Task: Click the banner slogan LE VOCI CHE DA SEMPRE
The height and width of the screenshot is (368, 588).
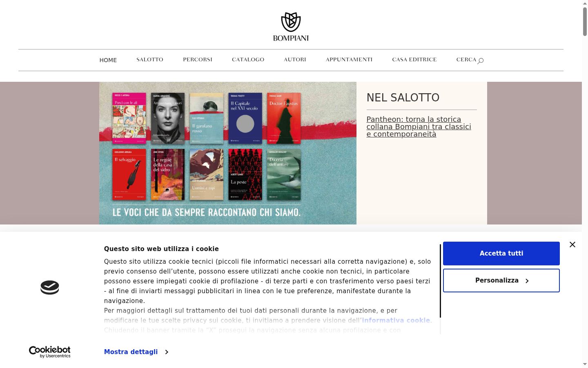Action: coord(207,212)
